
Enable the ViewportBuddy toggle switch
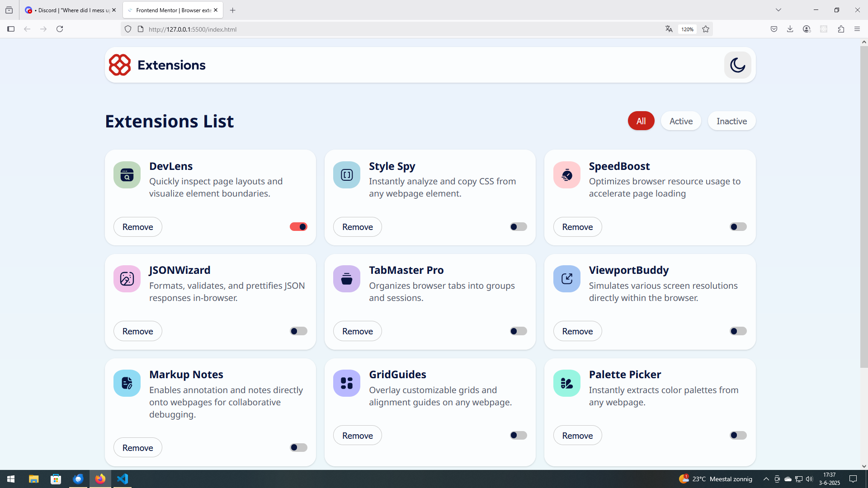pyautogui.click(x=738, y=331)
